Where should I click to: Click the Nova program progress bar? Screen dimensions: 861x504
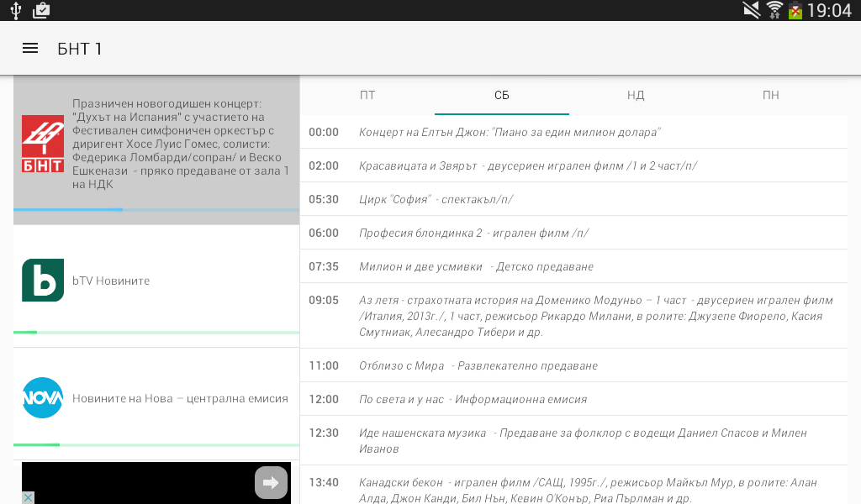point(156,444)
